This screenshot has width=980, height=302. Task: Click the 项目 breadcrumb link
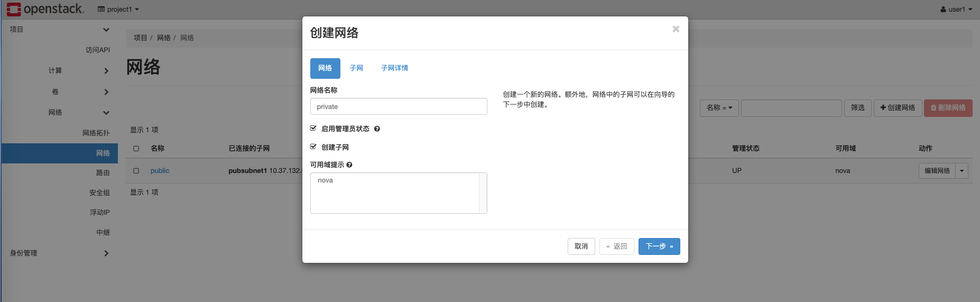[140, 38]
